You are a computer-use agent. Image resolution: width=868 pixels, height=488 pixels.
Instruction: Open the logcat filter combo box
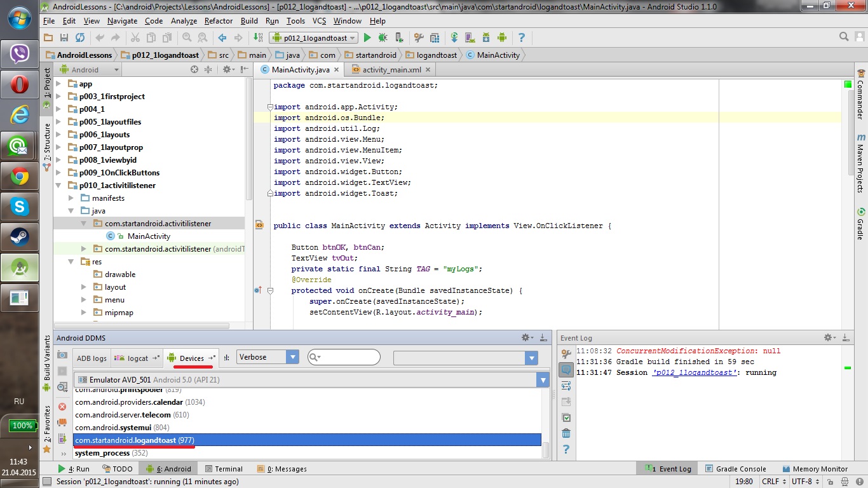(466, 358)
